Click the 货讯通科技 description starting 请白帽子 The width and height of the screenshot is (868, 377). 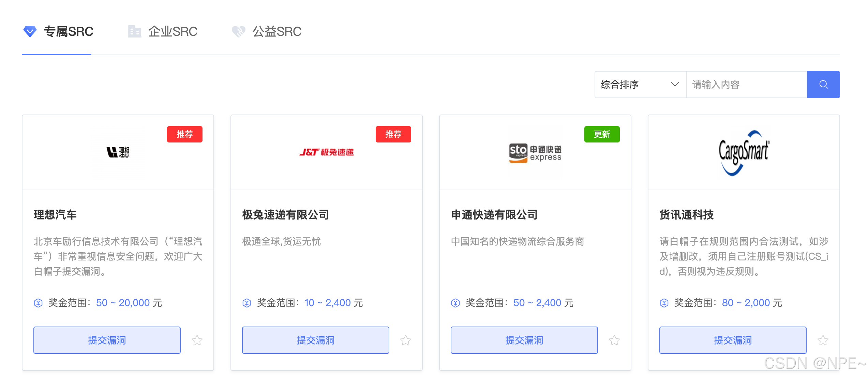(x=744, y=256)
